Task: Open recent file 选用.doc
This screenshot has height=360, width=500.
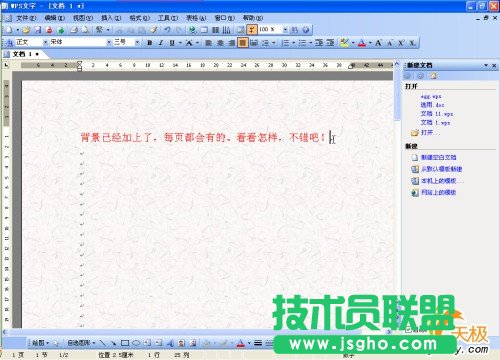Action: pyautogui.click(x=432, y=105)
